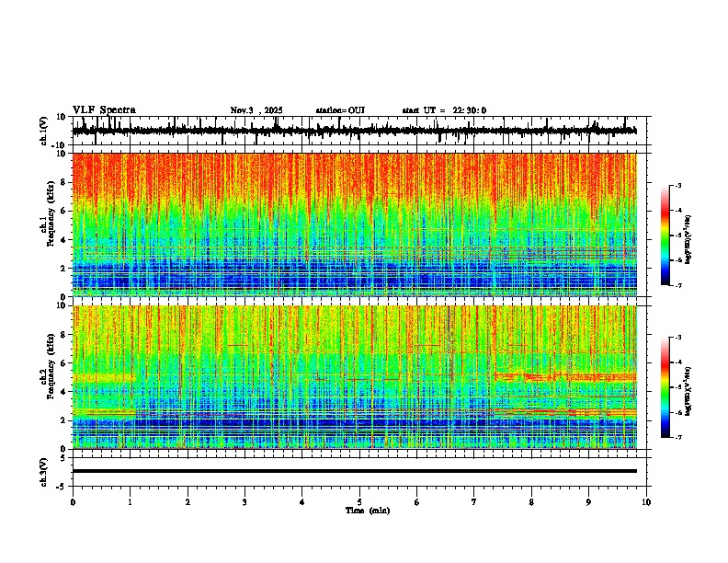Image resolution: width=728 pixels, height=563 pixels.
Task: Click inside the ch.1 spectrogram panel
Action: 354,224
